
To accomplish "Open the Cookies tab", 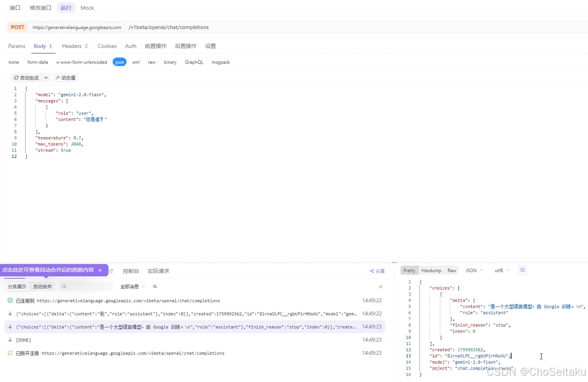I will pos(107,46).
